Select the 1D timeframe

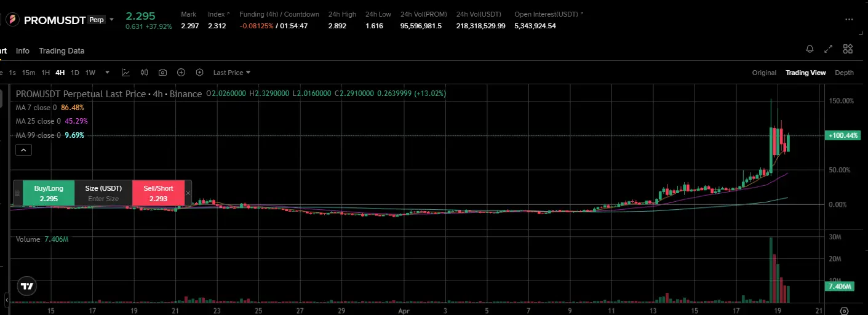coord(75,73)
